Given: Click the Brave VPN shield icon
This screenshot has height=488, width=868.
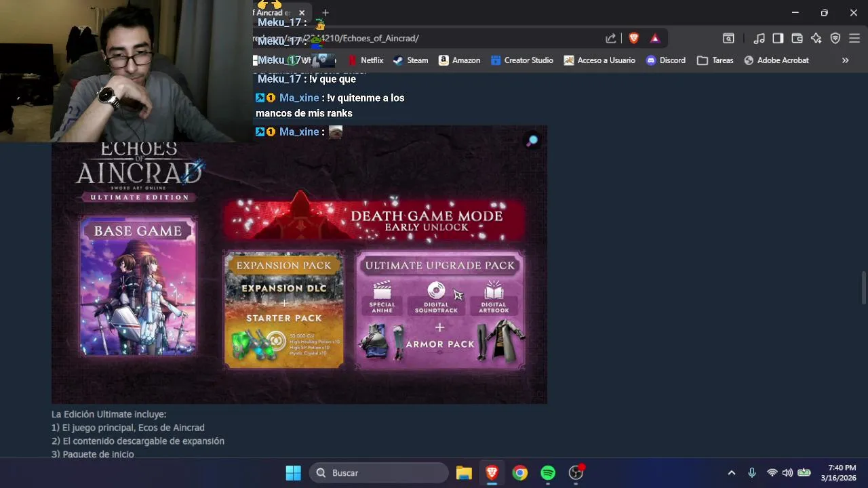Looking at the screenshot, I should tap(835, 39).
